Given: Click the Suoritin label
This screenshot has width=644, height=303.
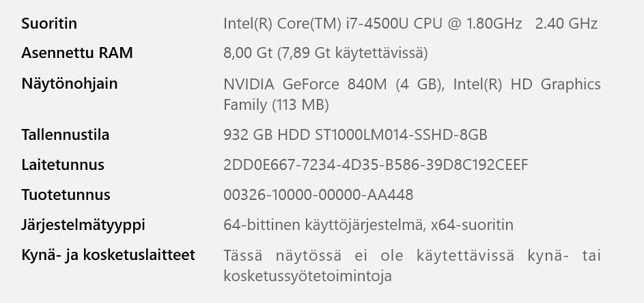Looking at the screenshot, I should (x=49, y=23).
